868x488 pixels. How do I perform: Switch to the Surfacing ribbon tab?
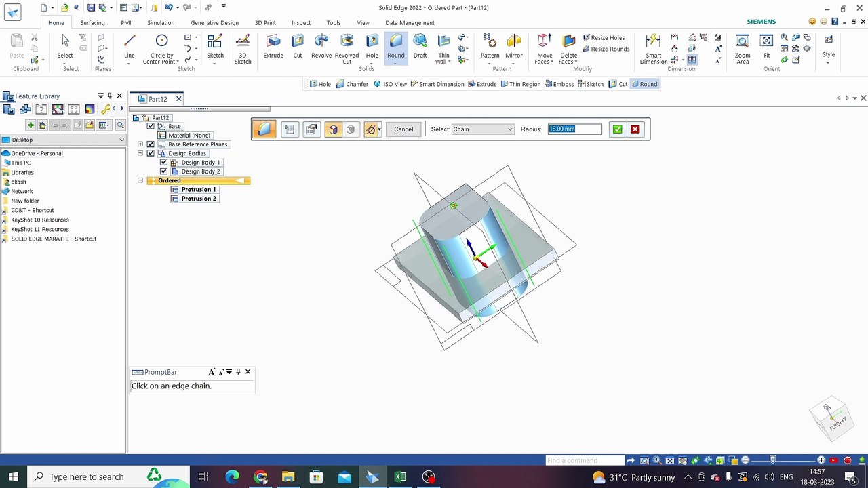tap(92, 23)
